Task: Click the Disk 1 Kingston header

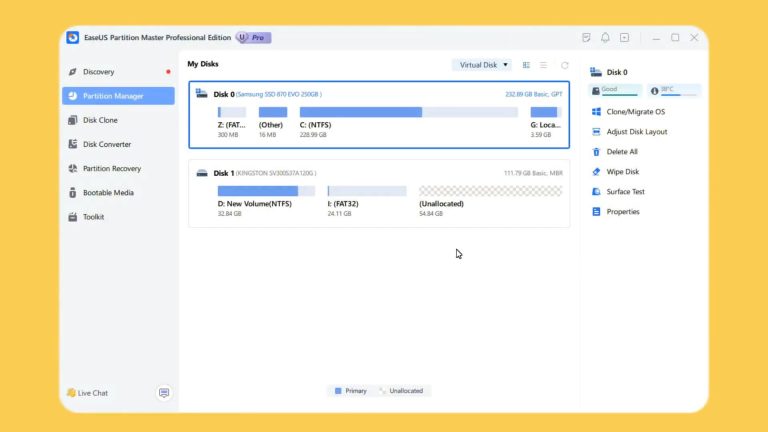Action: (264, 173)
